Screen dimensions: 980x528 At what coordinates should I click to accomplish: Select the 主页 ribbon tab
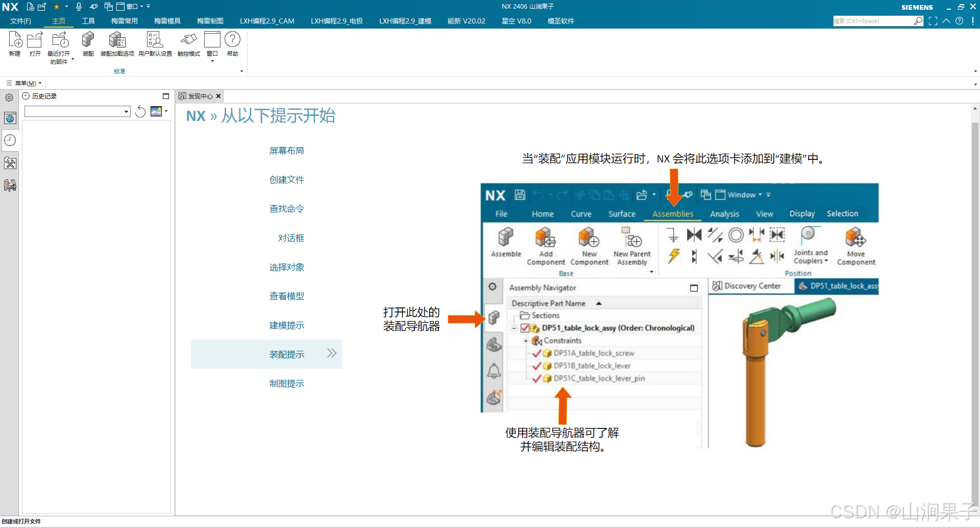[x=59, y=21]
